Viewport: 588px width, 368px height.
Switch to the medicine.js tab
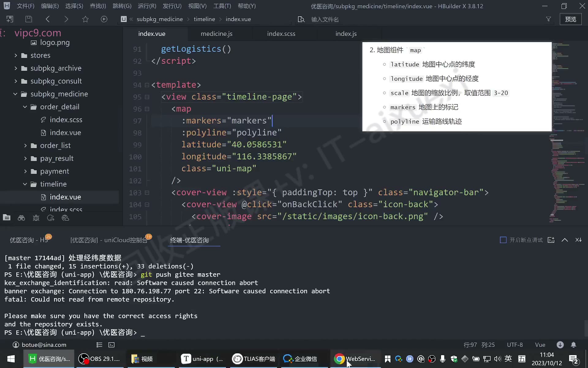217,34
